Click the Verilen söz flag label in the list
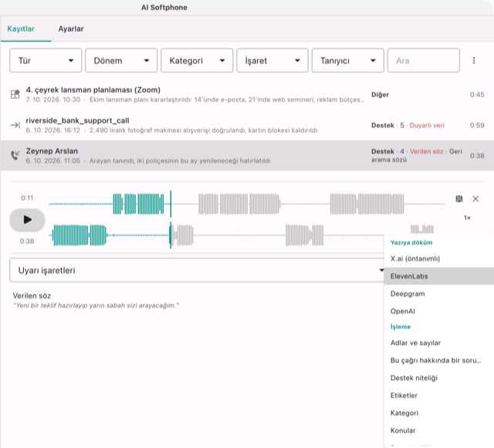 426,151
